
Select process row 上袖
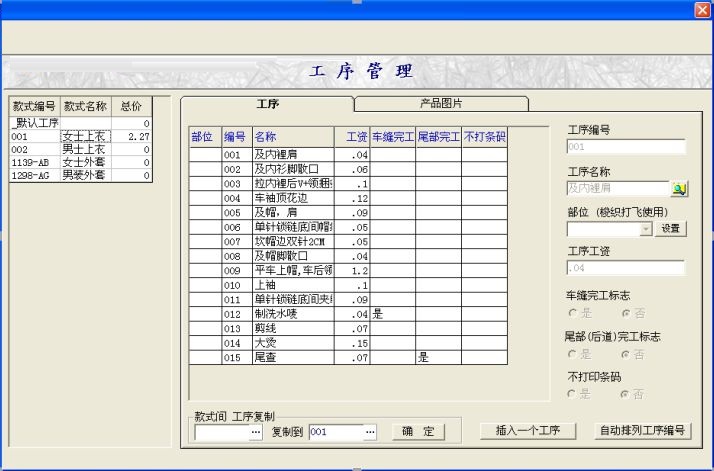point(348,285)
